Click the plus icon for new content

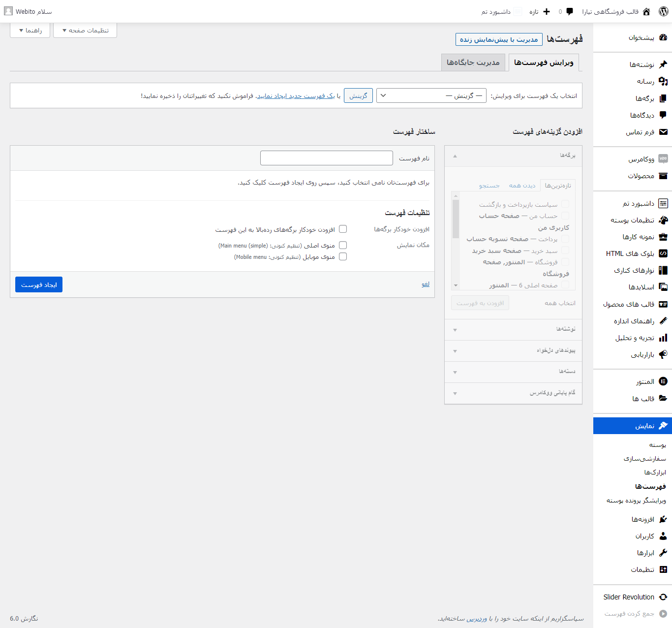point(546,11)
